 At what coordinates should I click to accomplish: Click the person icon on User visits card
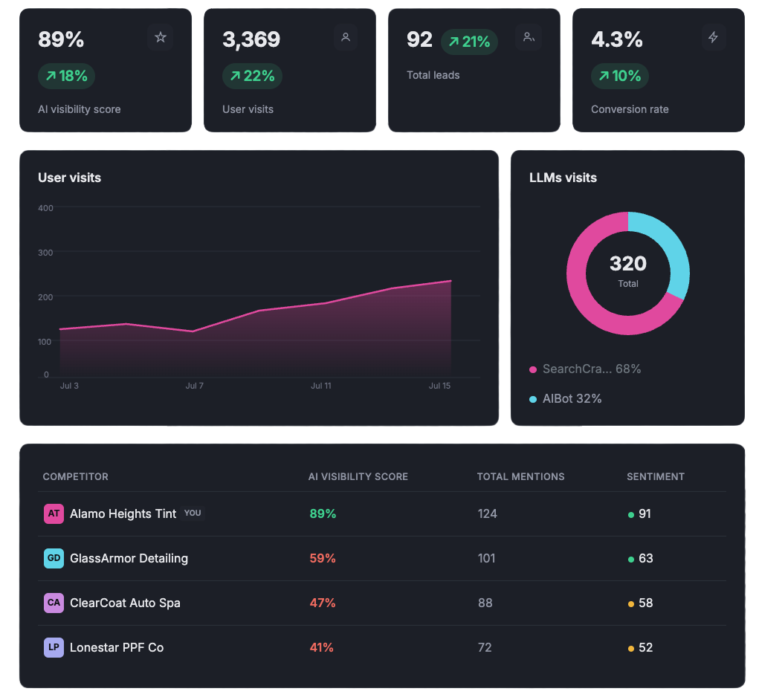tap(346, 37)
